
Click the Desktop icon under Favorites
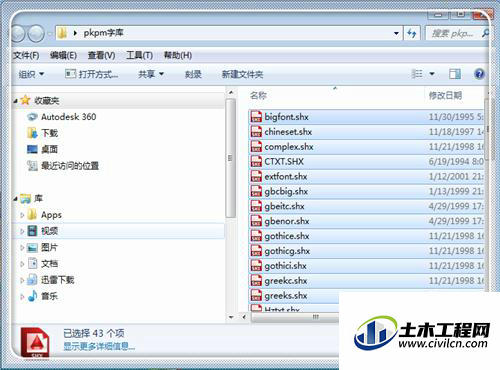coord(32,149)
